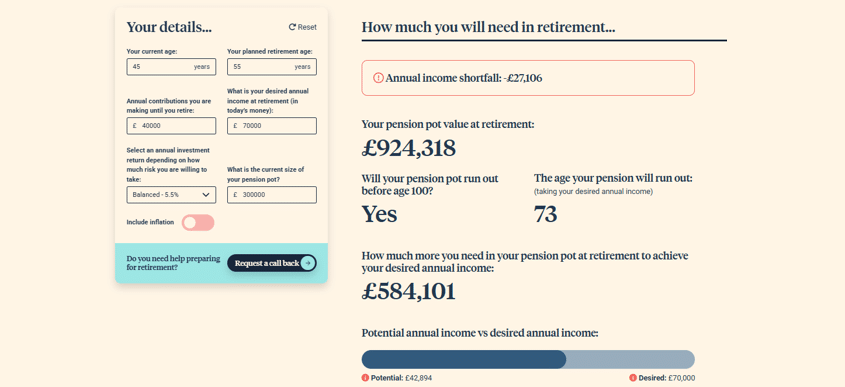
Task: Click the planned retirement age field
Action: pyautogui.click(x=272, y=67)
